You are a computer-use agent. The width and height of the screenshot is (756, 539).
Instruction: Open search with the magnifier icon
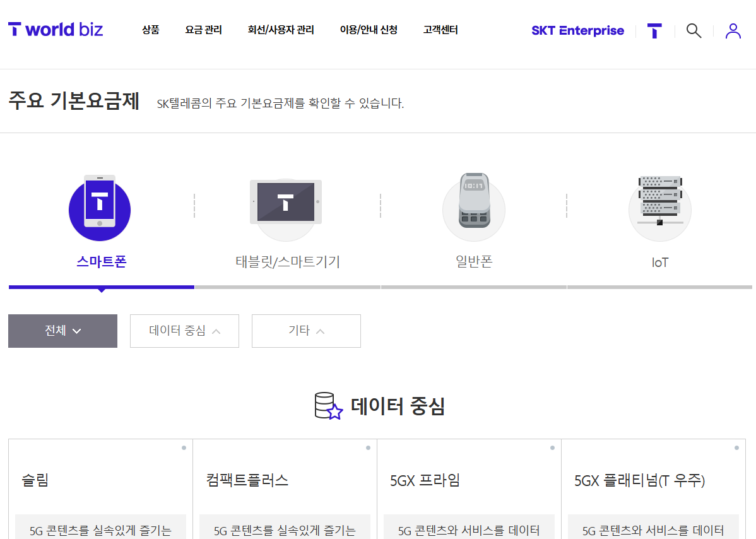click(x=694, y=31)
